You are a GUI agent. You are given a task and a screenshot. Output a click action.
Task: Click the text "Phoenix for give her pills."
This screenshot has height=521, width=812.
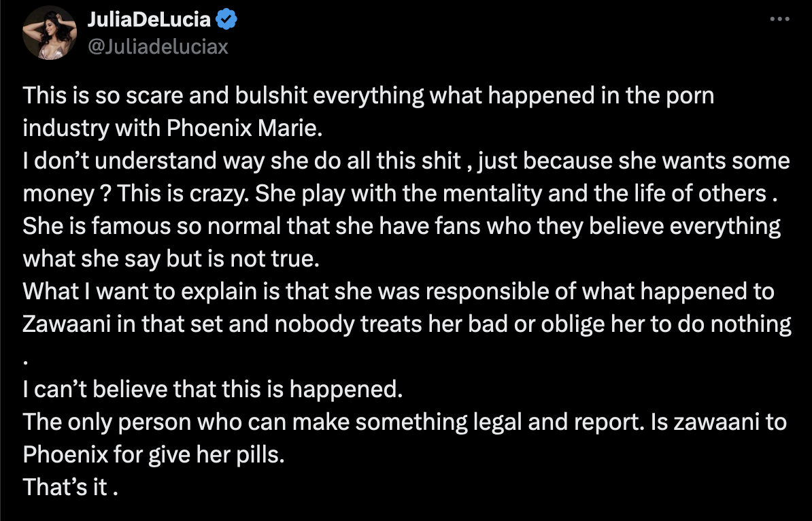[x=152, y=455]
